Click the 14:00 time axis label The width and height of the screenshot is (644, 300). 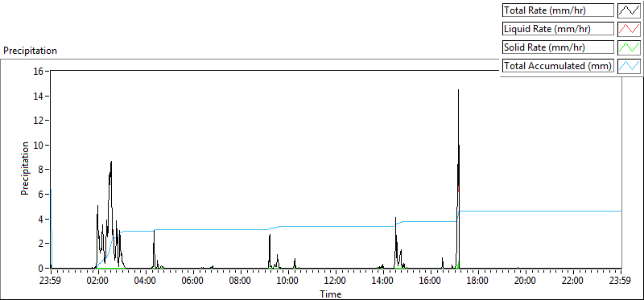click(383, 281)
